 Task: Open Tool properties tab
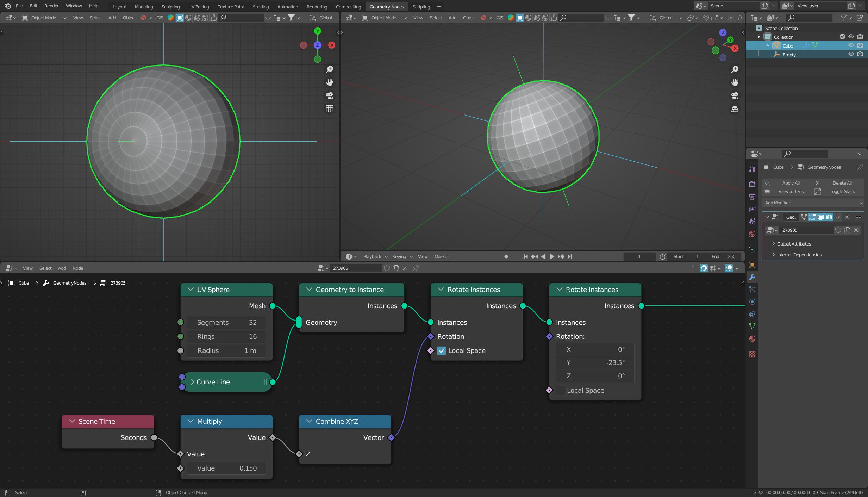click(x=752, y=169)
